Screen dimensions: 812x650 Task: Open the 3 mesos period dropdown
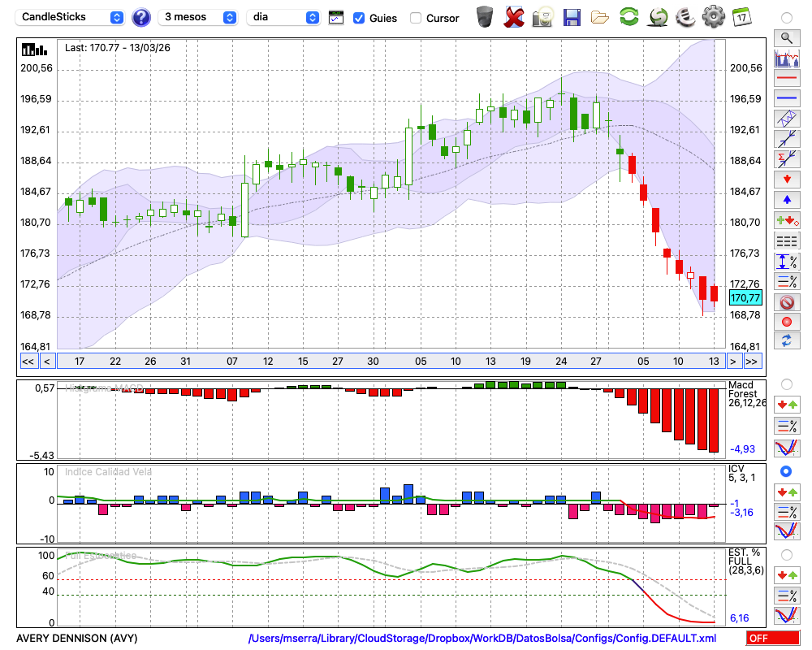coord(197,17)
